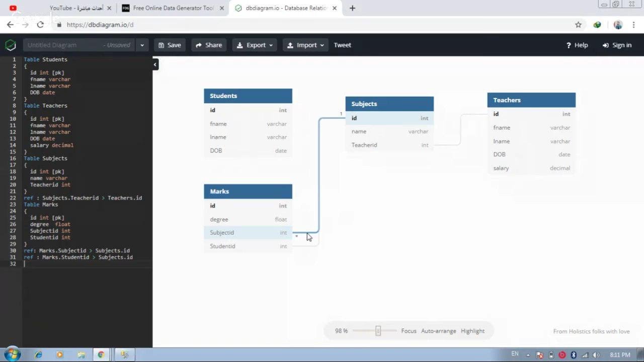
Task: Switch to Free Online Data Generator tab
Action: click(x=172, y=8)
